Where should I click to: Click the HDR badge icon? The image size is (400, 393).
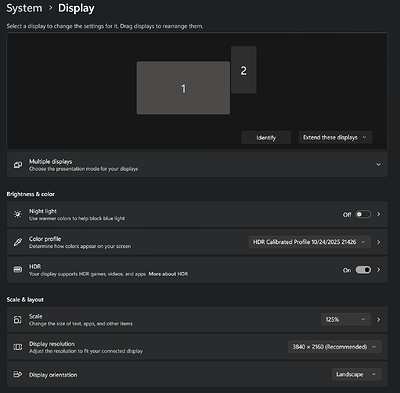click(x=18, y=269)
